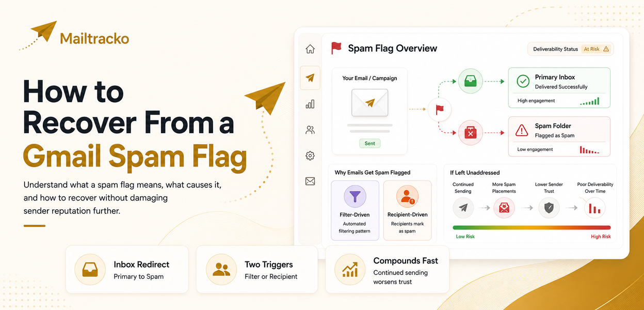Image resolution: width=644 pixels, height=310 pixels.
Task: Click the red Low engagement bar chart
Action: click(590, 150)
